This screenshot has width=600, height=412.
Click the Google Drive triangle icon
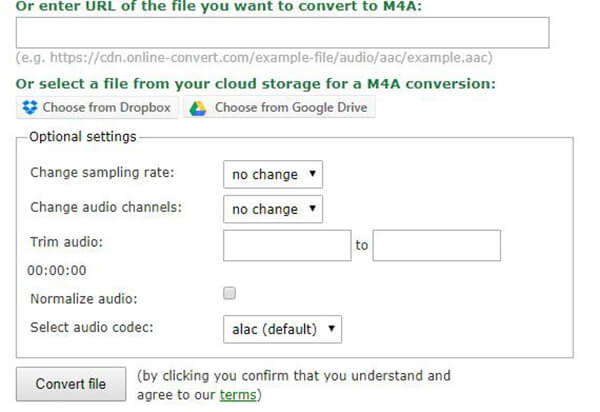click(198, 109)
